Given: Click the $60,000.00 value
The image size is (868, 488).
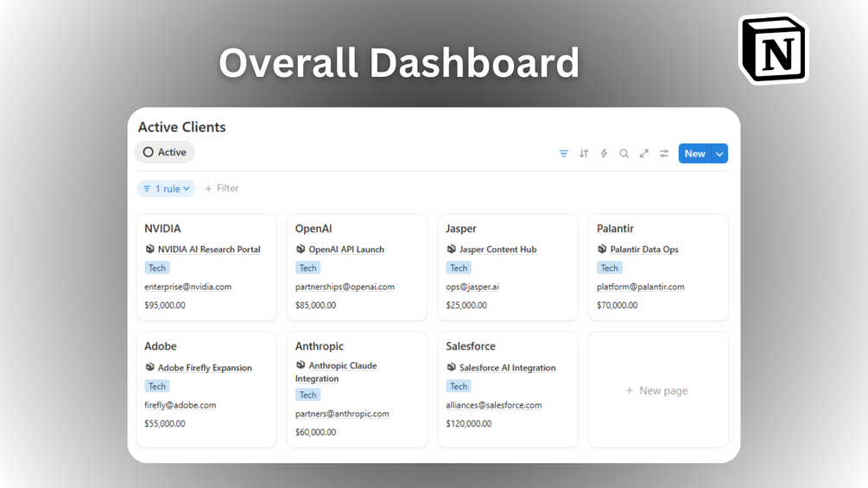Looking at the screenshot, I should click(x=315, y=433).
